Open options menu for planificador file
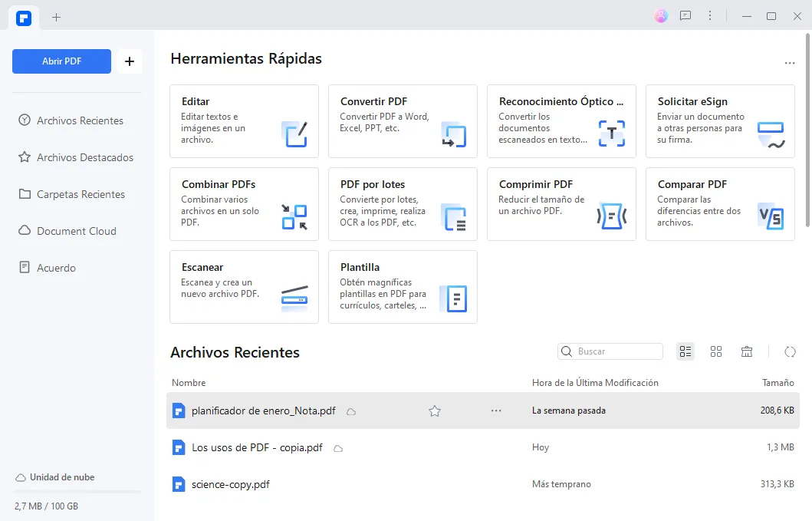 (496, 411)
